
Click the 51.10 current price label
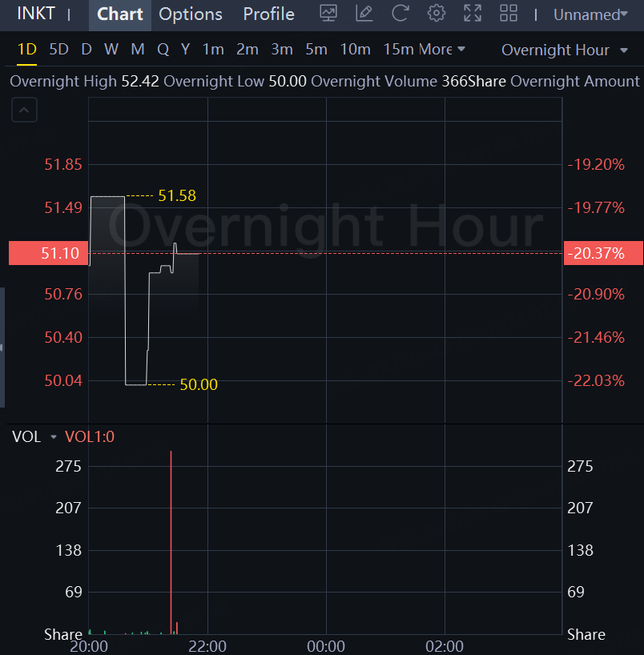click(x=44, y=253)
